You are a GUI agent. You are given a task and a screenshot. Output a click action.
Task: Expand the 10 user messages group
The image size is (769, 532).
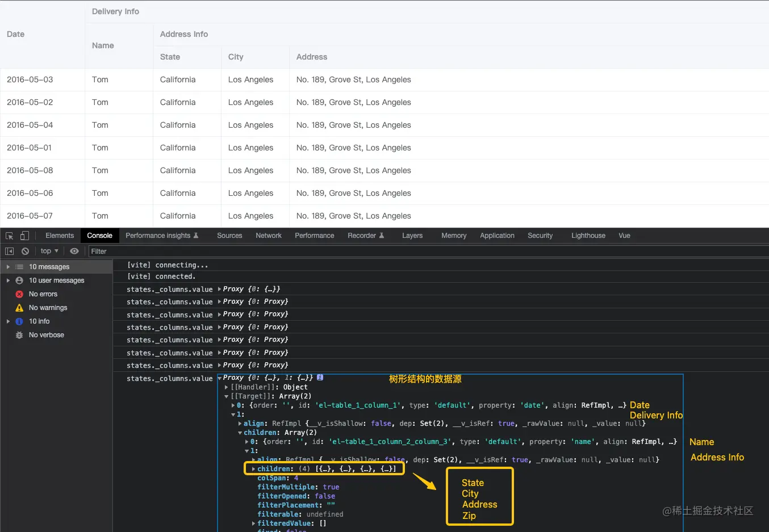8,280
